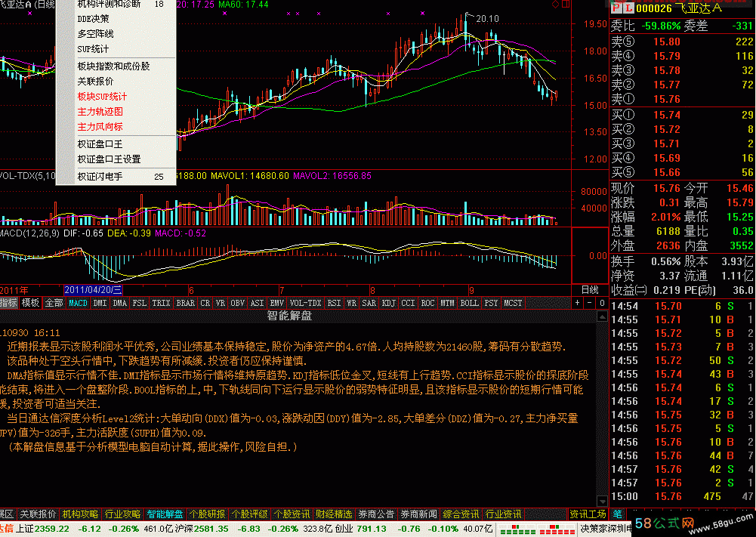Open the 个股研报 bottom tab

[208, 514]
